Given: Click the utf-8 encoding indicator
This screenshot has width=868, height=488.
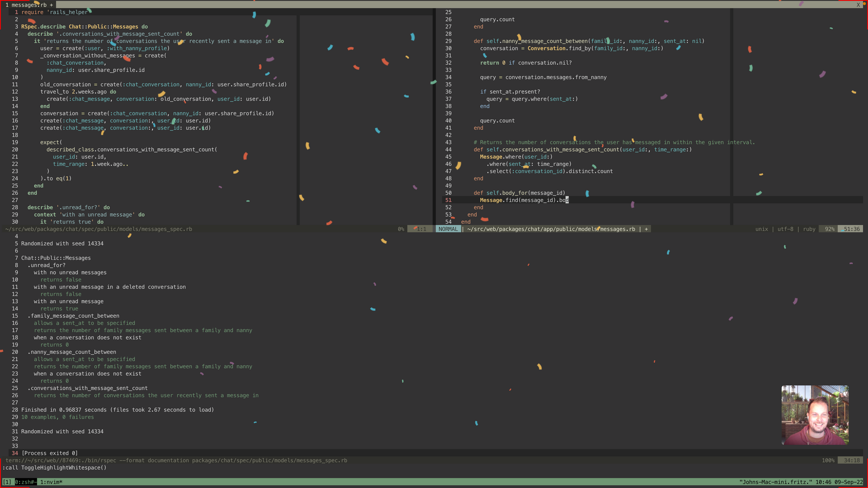Looking at the screenshot, I should pyautogui.click(x=785, y=229).
